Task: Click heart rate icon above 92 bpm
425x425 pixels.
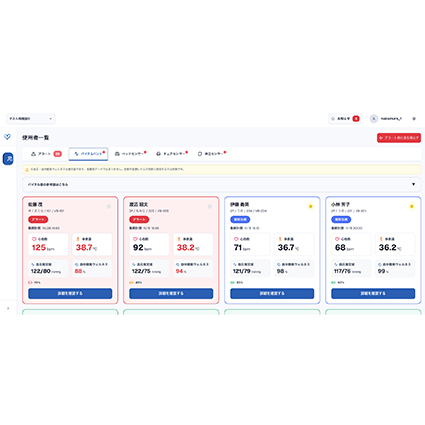Action: [x=135, y=239]
